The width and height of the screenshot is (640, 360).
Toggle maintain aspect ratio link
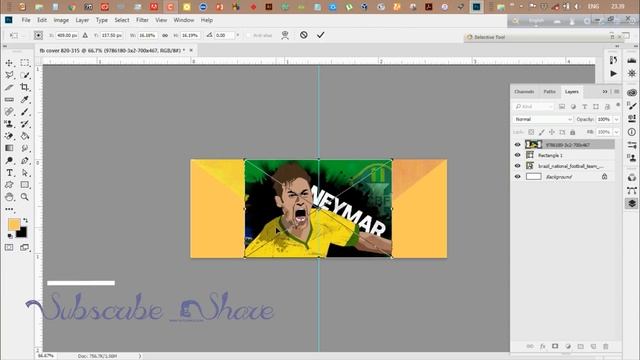point(165,36)
